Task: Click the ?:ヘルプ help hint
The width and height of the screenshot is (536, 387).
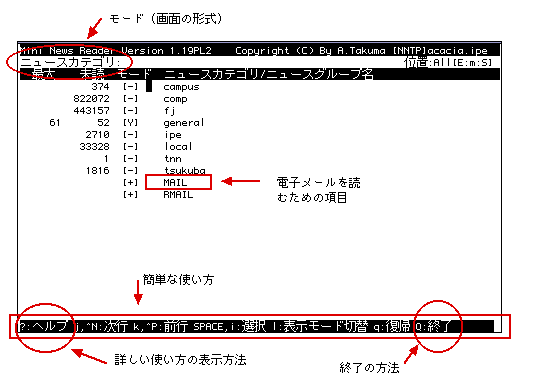Action: point(43,326)
